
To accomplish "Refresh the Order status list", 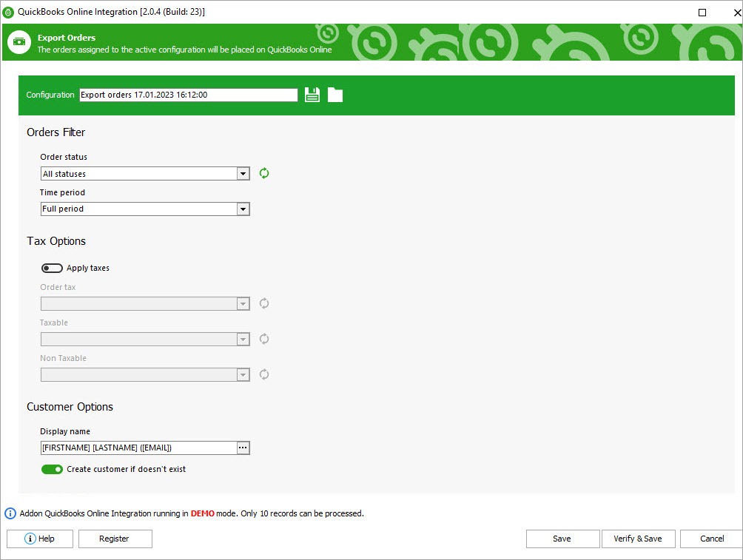I will 264,173.
